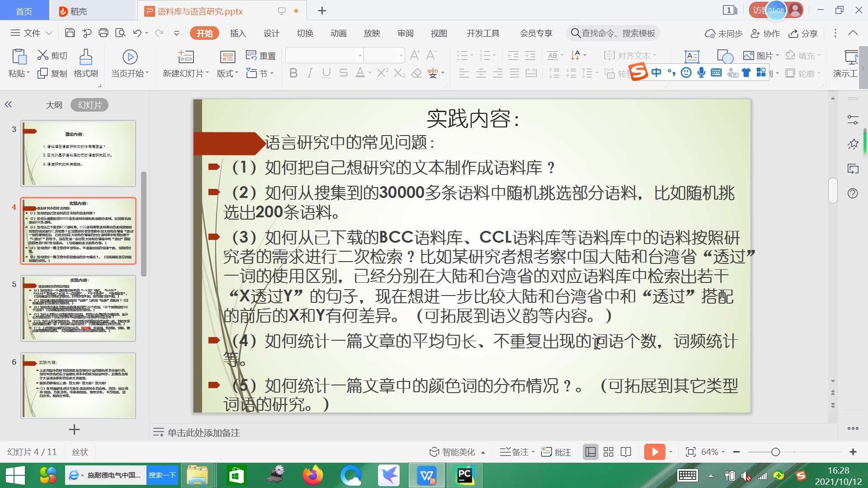Click the Save icon in quick toolbar

(x=70, y=33)
